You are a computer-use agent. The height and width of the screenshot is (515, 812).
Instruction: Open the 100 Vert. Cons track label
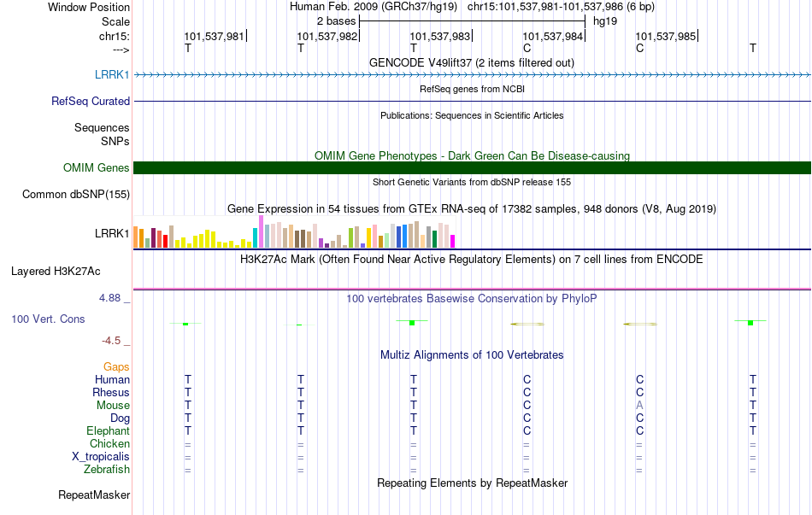click(48, 319)
